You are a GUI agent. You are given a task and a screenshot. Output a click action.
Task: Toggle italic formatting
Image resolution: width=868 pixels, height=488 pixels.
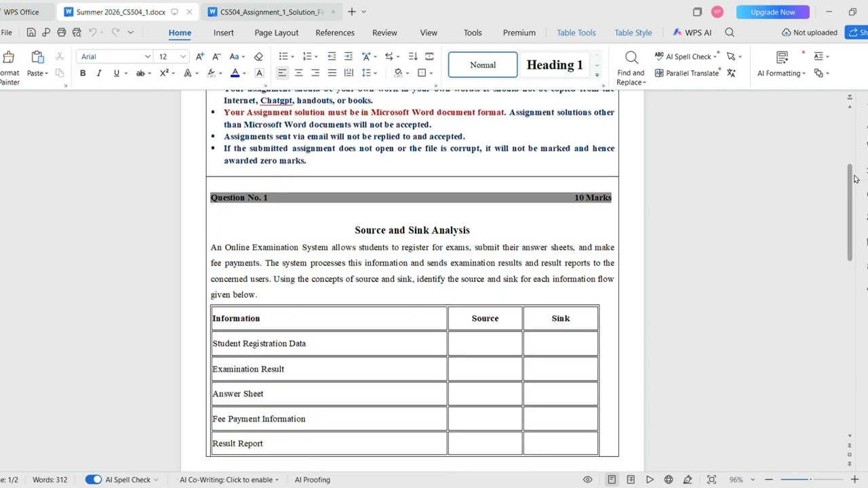[x=99, y=73]
